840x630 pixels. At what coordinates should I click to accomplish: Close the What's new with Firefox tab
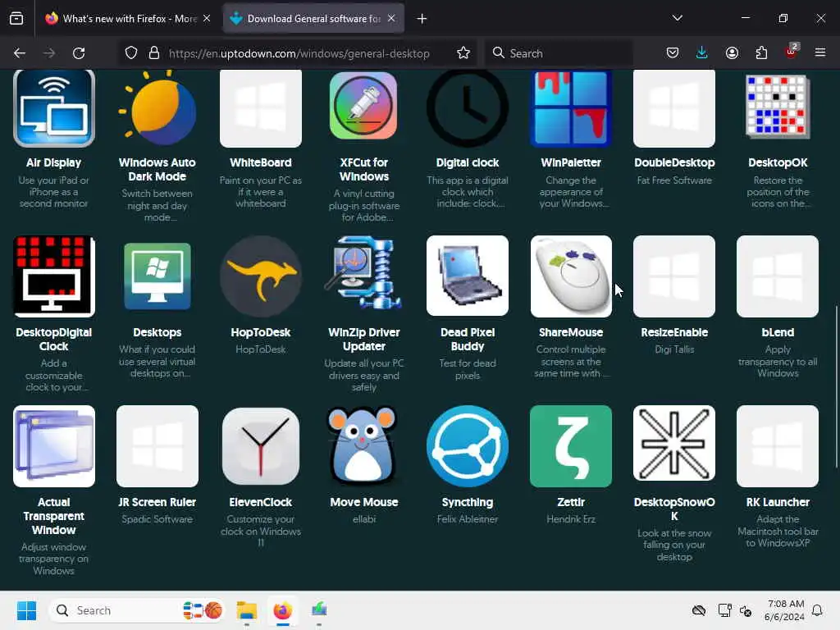(207, 18)
